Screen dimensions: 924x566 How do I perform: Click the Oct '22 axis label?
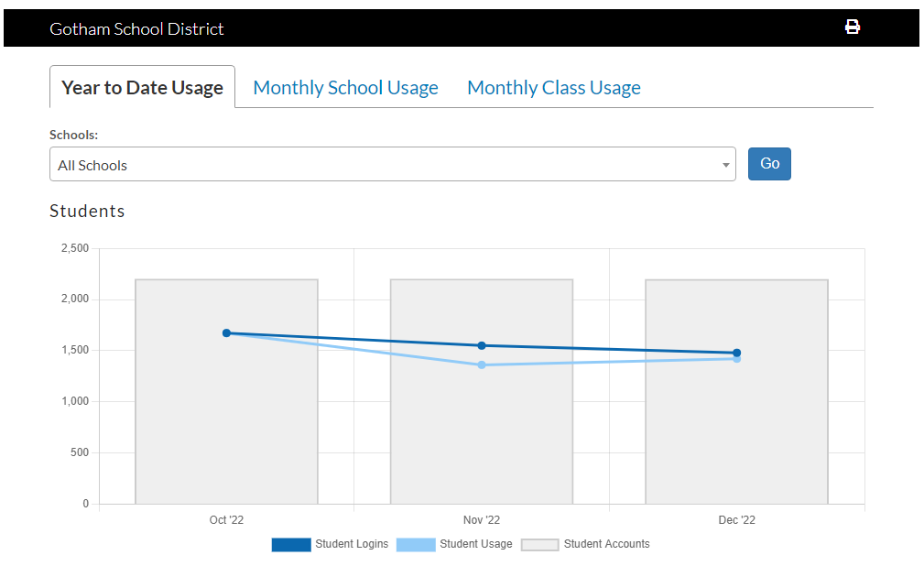pyautogui.click(x=225, y=519)
